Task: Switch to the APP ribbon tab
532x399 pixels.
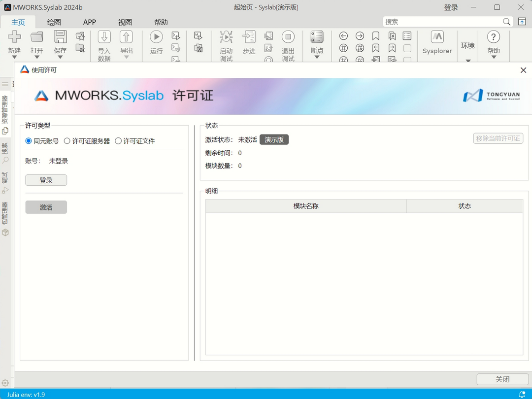Action: (x=90, y=22)
